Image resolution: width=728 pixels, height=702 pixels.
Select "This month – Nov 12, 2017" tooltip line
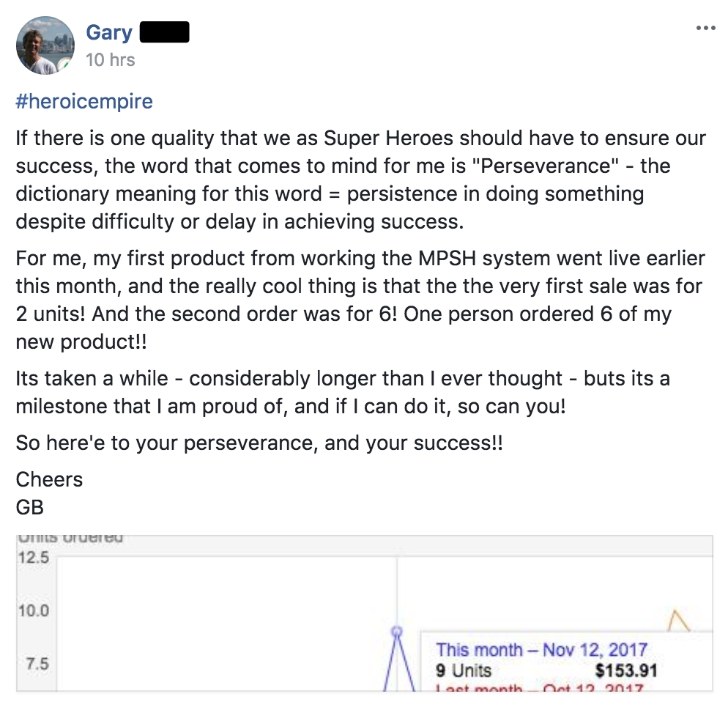coord(541,650)
